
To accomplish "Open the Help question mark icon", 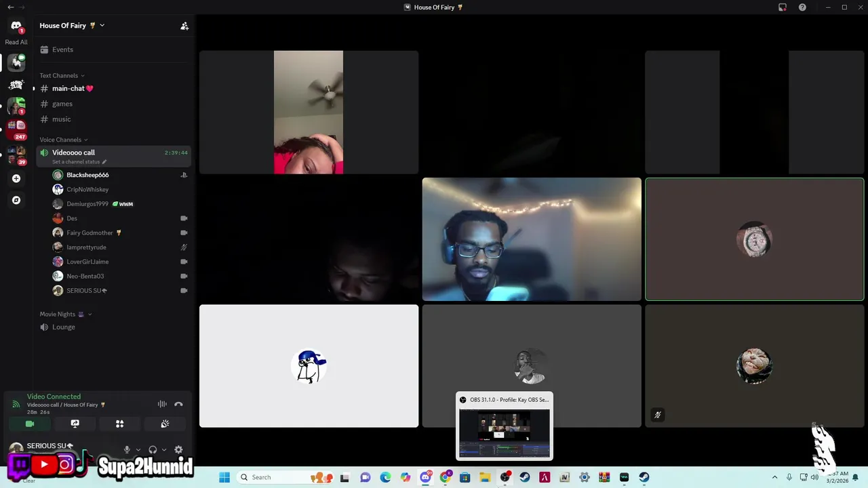I will (x=802, y=7).
